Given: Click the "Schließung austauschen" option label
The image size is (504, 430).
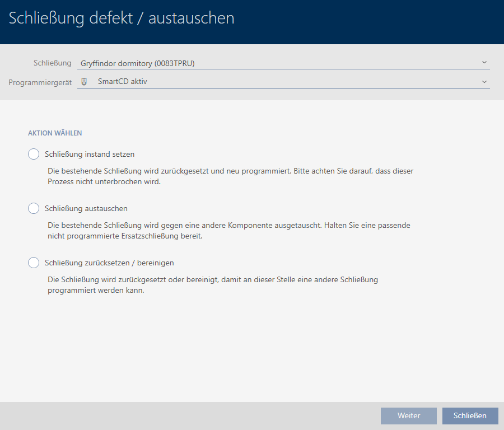Looking at the screenshot, I should 86,208.
